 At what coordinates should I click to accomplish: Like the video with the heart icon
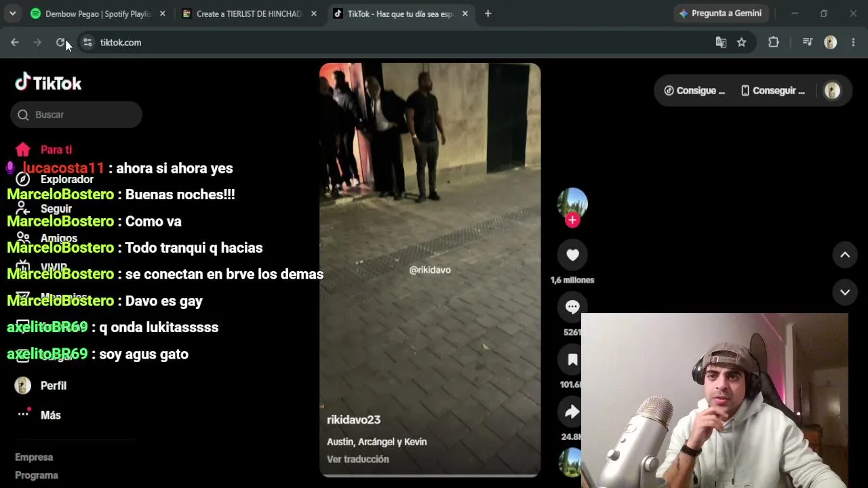point(572,255)
